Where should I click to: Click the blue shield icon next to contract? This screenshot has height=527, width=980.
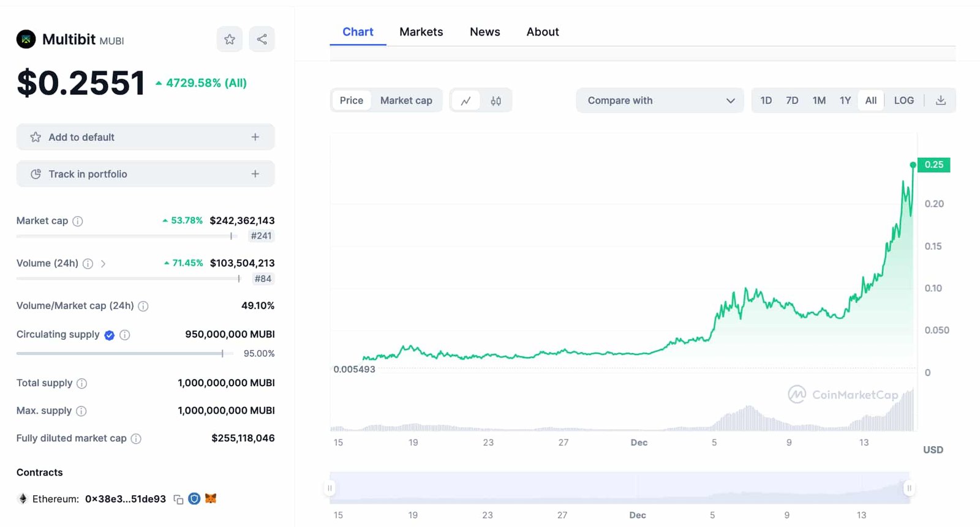pos(194,499)
